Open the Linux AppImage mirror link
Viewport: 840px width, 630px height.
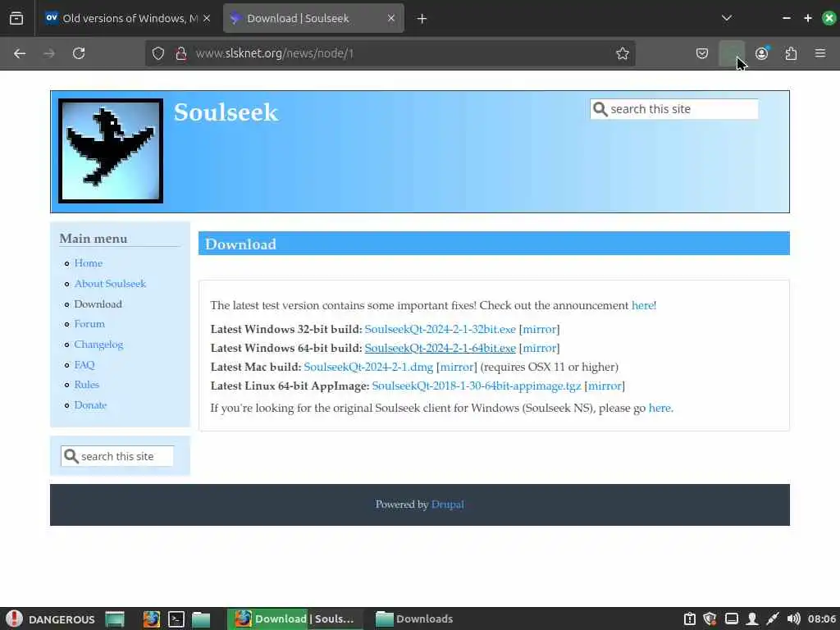tap(605, 386)
